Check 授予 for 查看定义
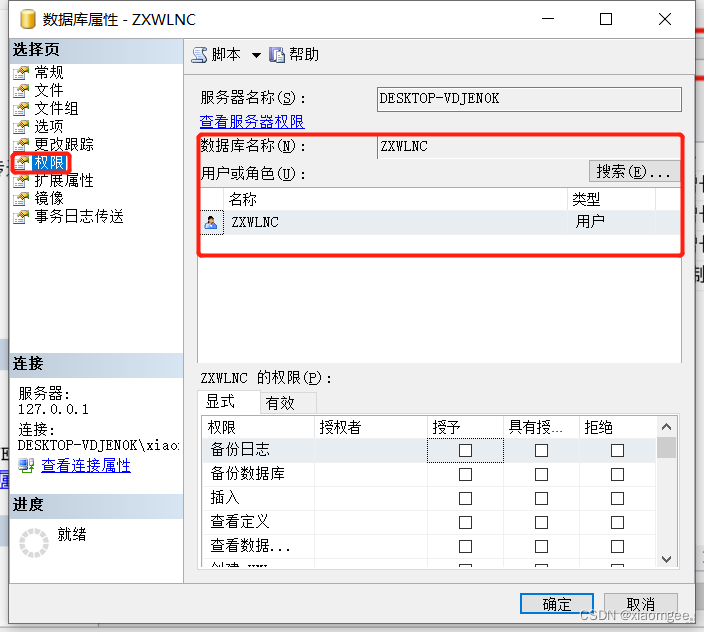This screenshot has height=632, width=704. 465,522
